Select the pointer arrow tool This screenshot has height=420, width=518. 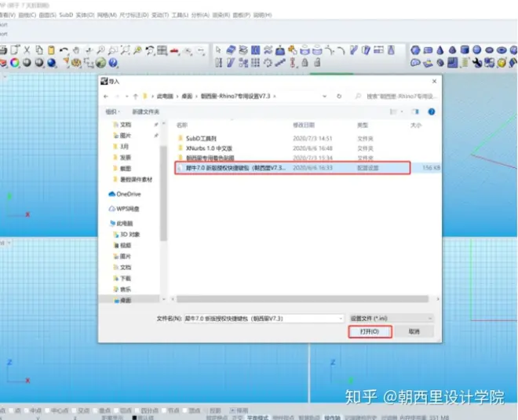click(x=218, y=50)
